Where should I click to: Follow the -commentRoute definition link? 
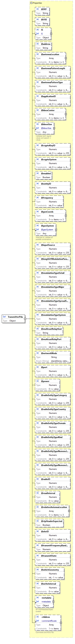pos(49,621)
